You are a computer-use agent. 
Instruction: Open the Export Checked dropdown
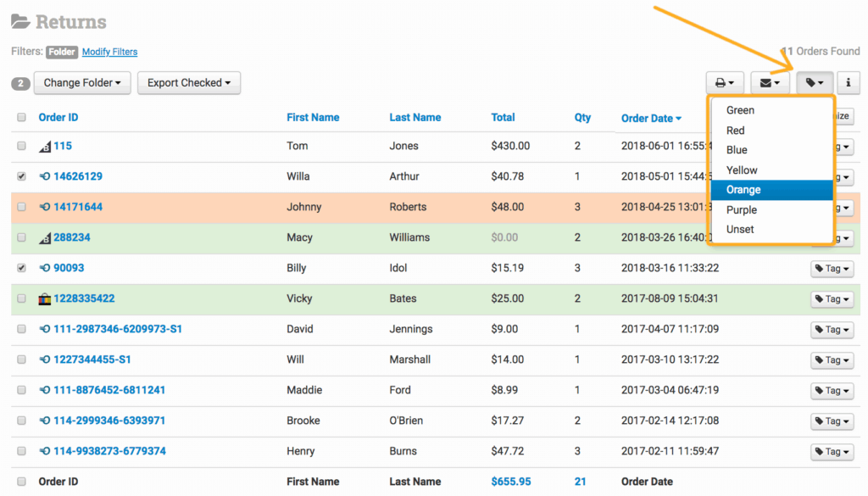point(189,83)
